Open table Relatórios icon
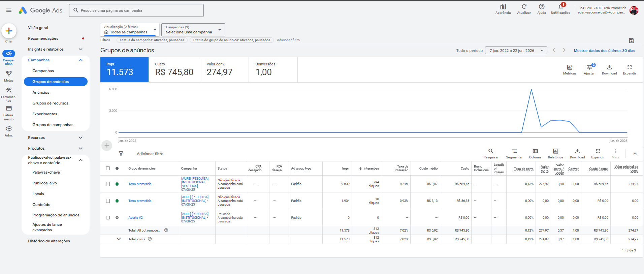The height and width of the screenshot is (274, 644). pos(556,151)
